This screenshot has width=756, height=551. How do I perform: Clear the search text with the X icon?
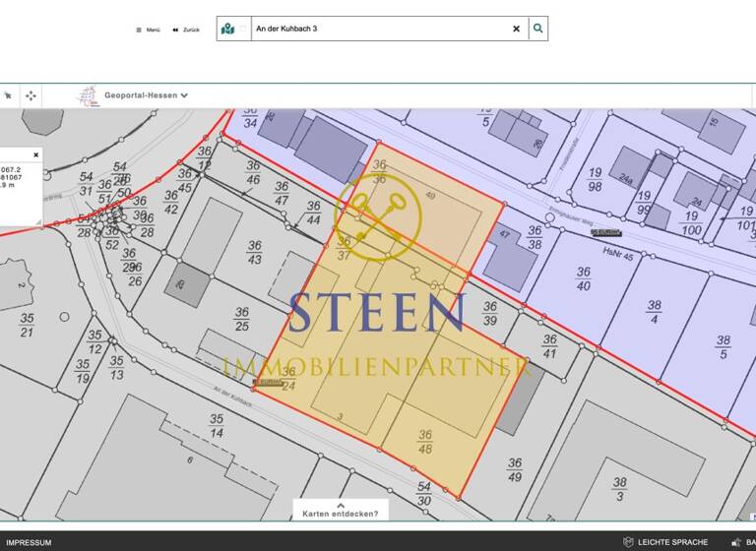(517, 29)
